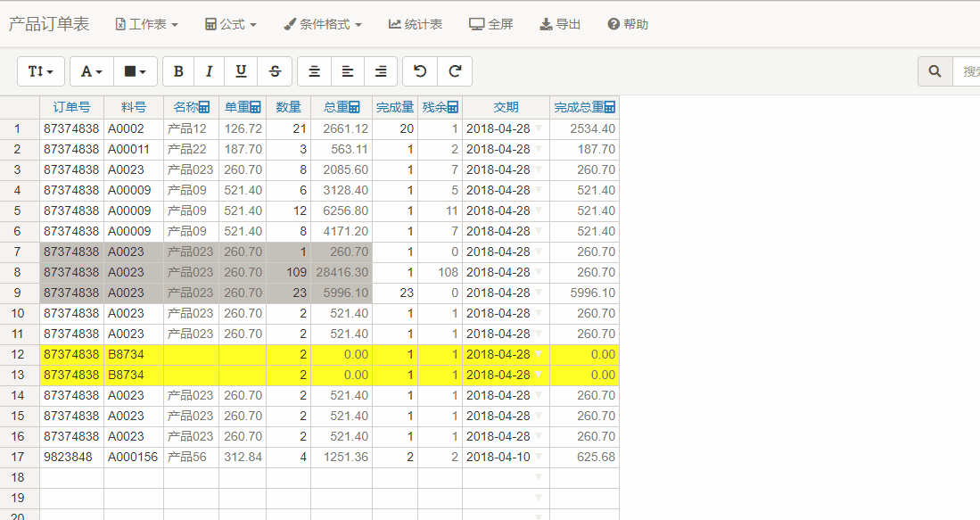This screenshot has width=980, height=520.
Task: Open the 条件格式 menu
Action: tap(323, 24)
